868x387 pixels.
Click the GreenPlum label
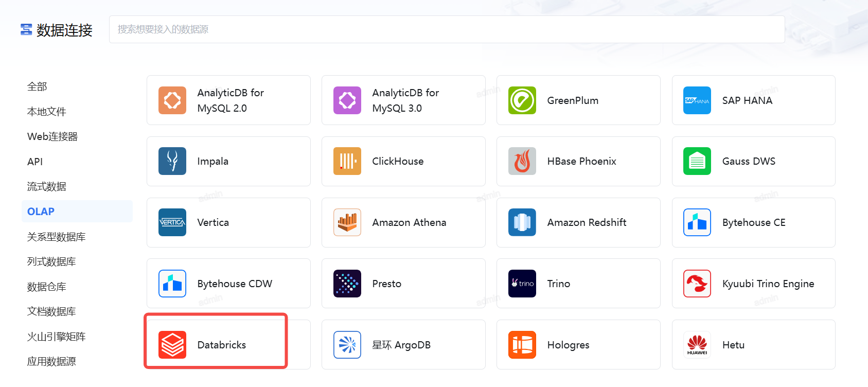(x=573, y=100)
